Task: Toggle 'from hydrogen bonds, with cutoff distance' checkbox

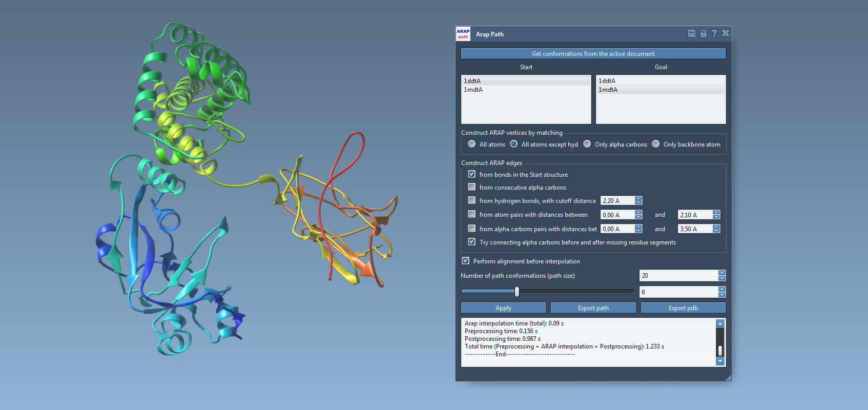Action: tap(471, 200)
